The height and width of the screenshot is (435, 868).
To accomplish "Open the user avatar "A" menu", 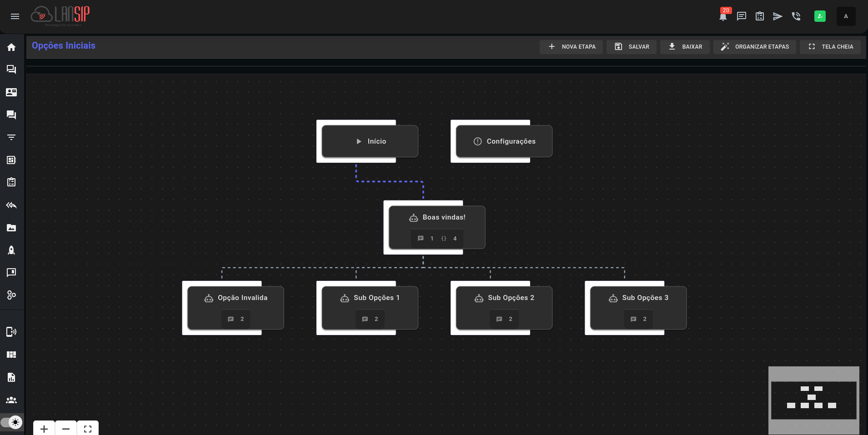I will pyautogui.click(x=846, y=16).
